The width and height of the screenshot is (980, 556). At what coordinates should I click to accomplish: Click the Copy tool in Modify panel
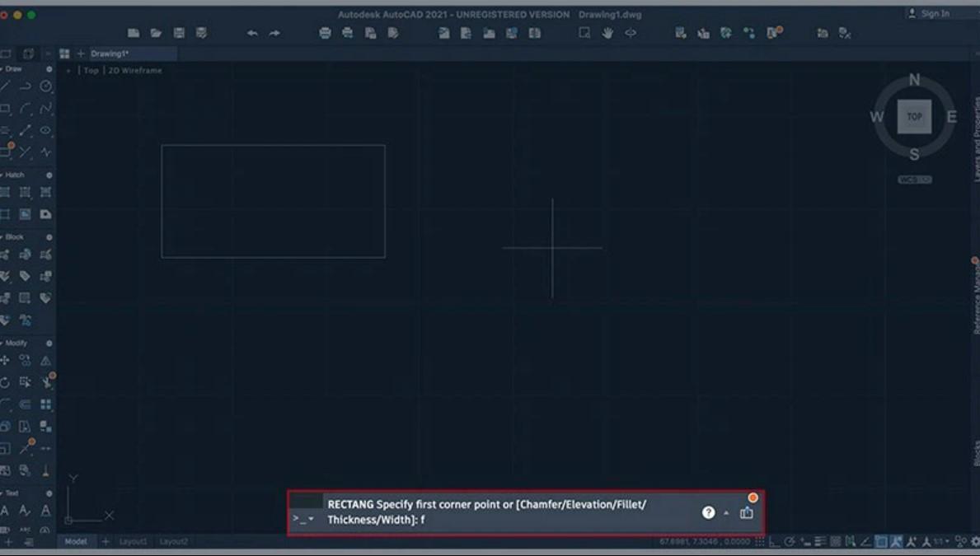[x=25, y=361]
